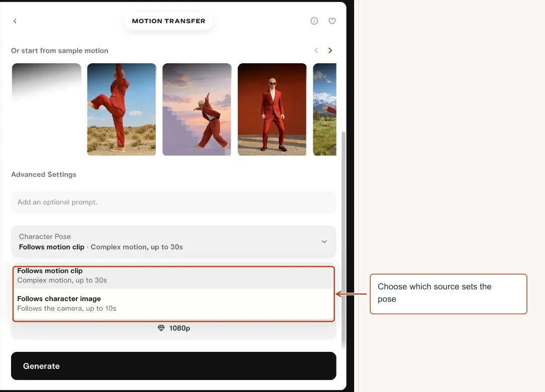Choose the Follows character image option
The width and height of the screenshot is (545, 392).
(x=173, y=304)
